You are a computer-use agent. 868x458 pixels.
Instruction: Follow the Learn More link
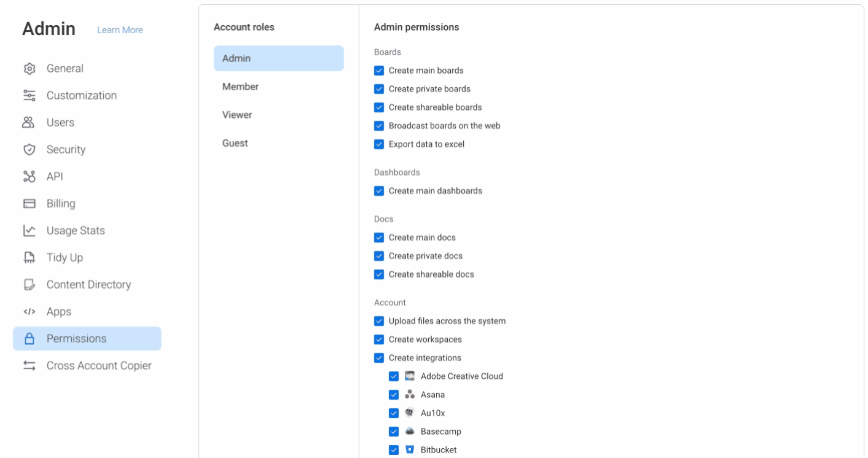click(x=120, y=30)
